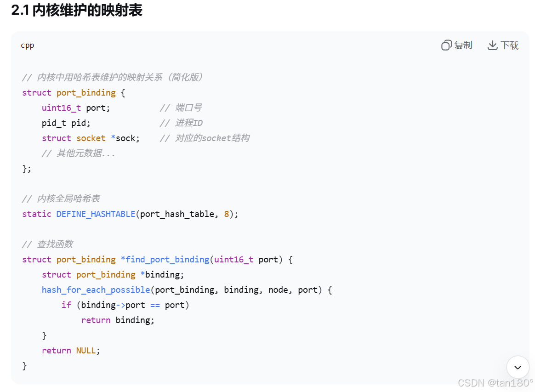535x392 pixels.
Task: Click port_hash_table argument text
Action: coord(177,214)
